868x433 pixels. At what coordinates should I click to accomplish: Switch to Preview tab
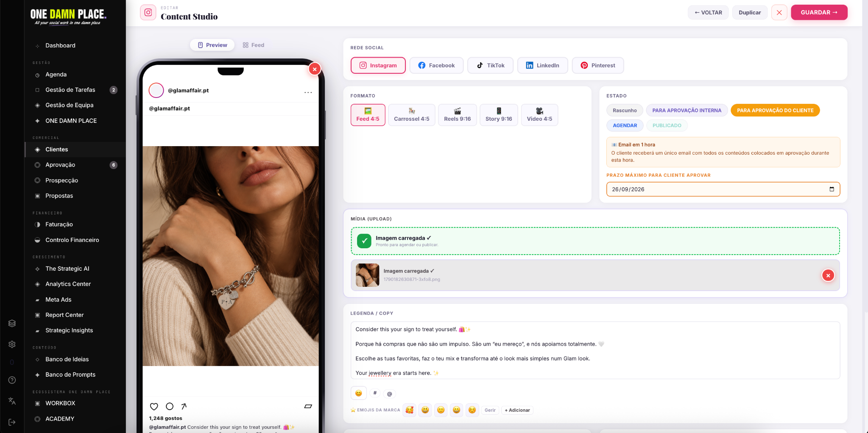tap(212, 45)
